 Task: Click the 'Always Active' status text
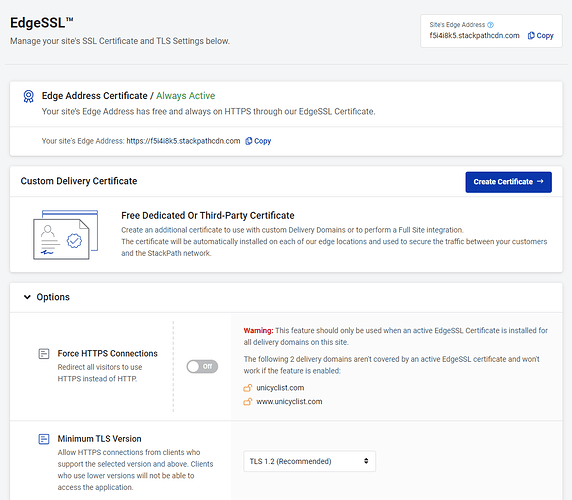(x=186, y=96)
